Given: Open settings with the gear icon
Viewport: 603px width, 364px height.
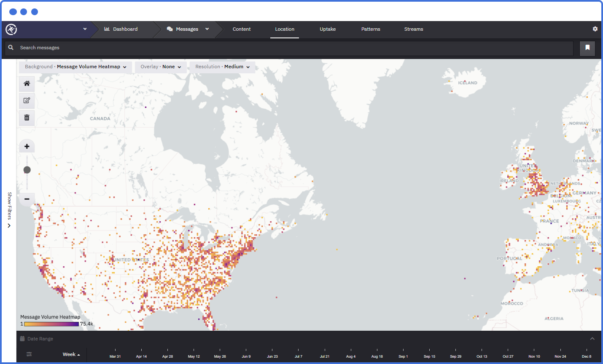Looking at the screenshot, I should 595,29.
